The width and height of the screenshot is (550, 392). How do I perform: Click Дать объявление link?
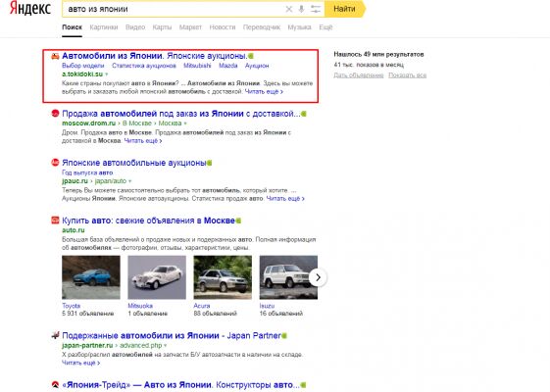[359, 75]
